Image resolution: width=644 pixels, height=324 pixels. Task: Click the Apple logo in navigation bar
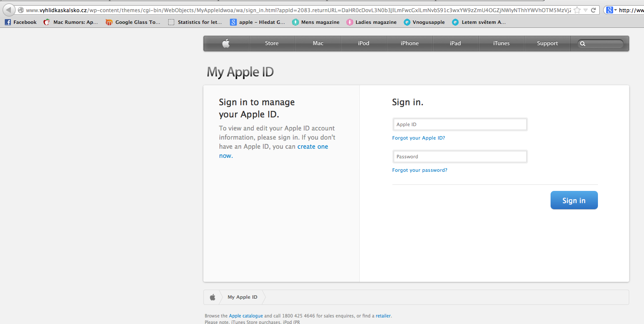pos(226,43)
